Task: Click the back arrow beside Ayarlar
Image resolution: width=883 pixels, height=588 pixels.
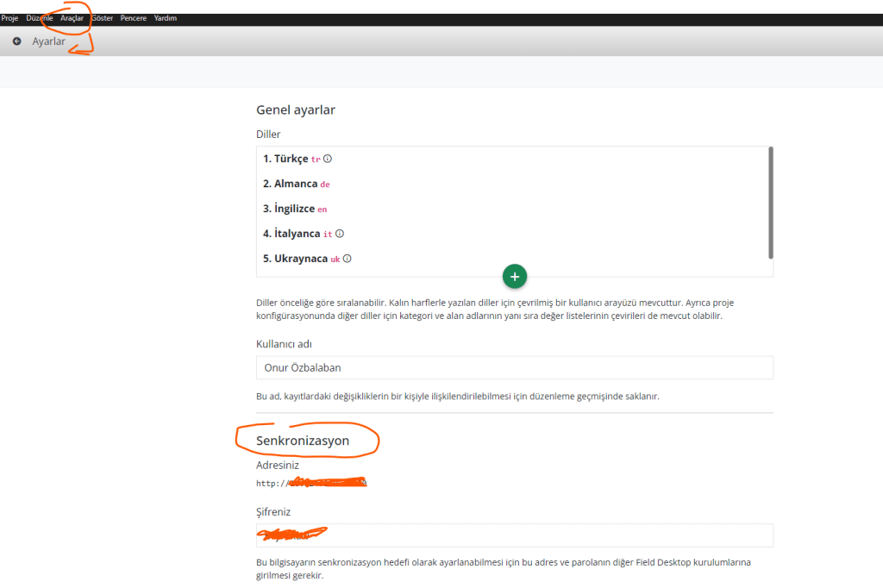Action: click(16, 41)
